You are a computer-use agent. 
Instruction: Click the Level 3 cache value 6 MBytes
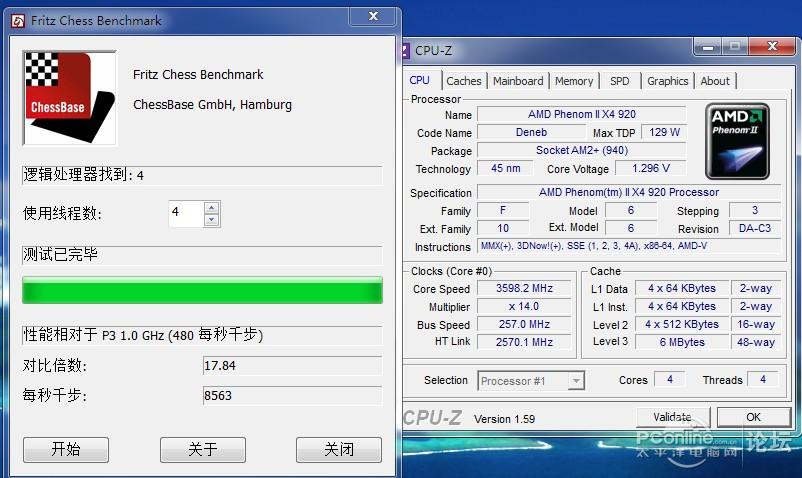coord(682,342)
